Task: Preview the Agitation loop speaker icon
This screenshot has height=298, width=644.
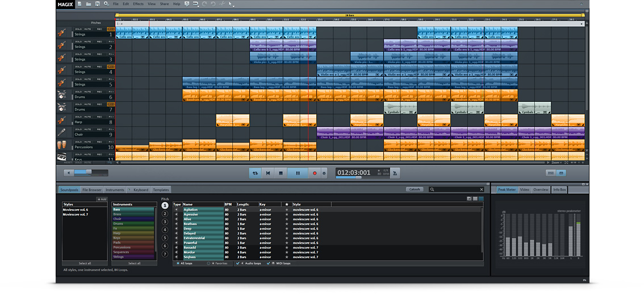Action: 177,210
